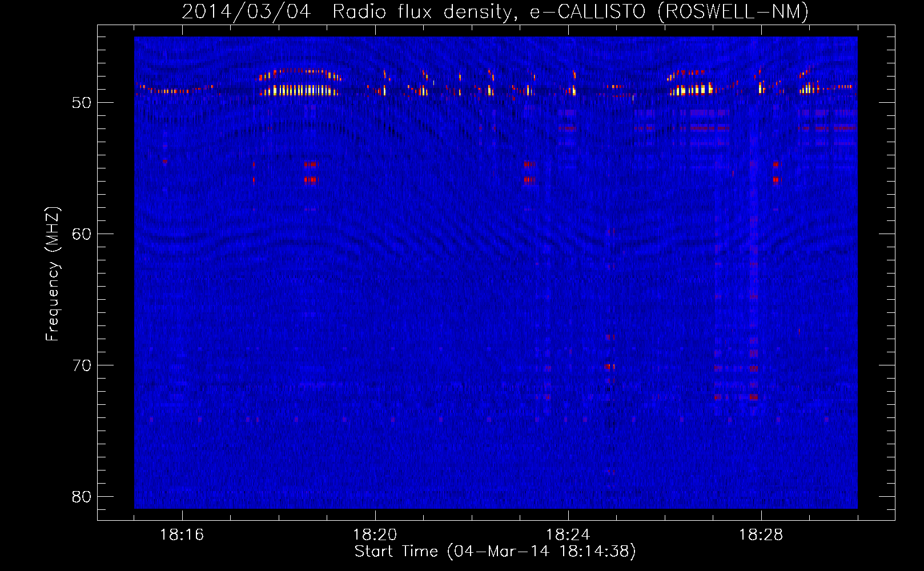
Task: Click the plot title "Radio flux density, e-CALLISTO (ROSWELL-NM)"
Action: pos(571,12)
